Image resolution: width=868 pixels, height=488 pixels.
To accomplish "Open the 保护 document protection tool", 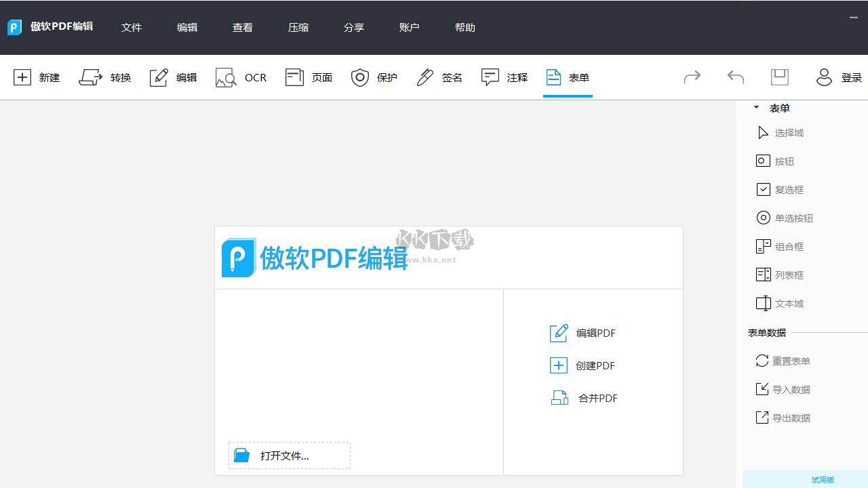I will (x=374, y=77).
